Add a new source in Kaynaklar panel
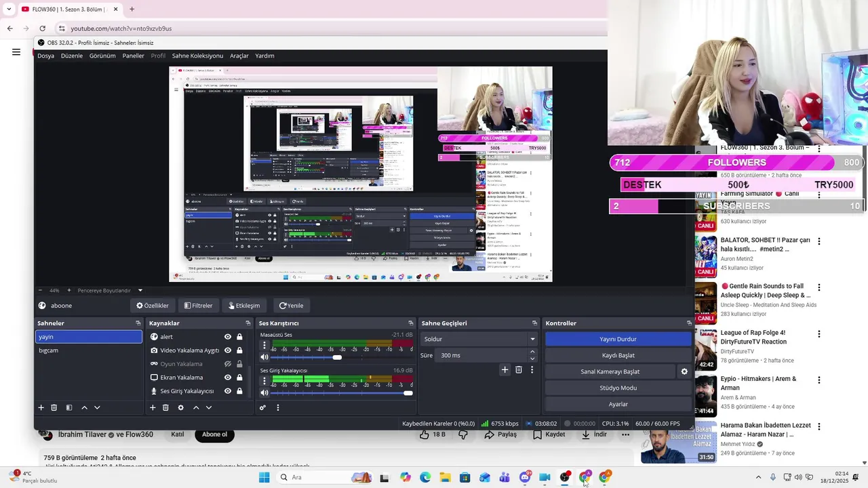 153,407
